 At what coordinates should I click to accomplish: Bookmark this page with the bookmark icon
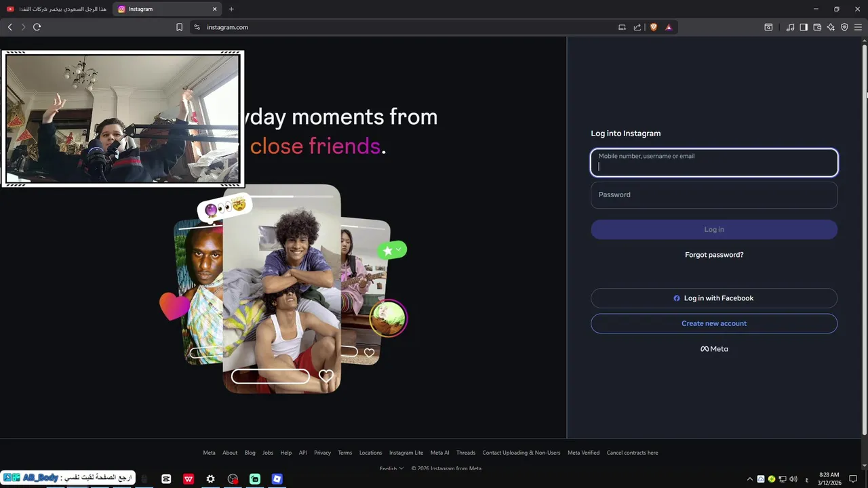pos(179,27)
